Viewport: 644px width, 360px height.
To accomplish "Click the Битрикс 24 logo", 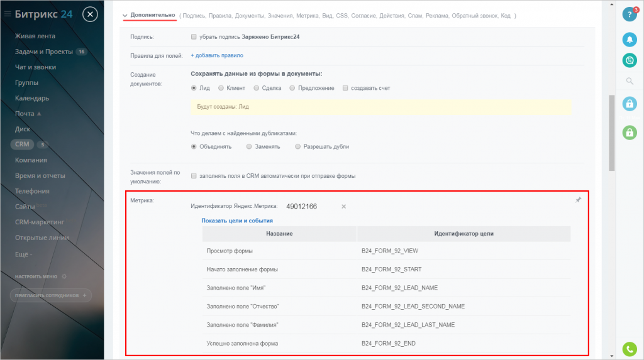I will (43, 14).
